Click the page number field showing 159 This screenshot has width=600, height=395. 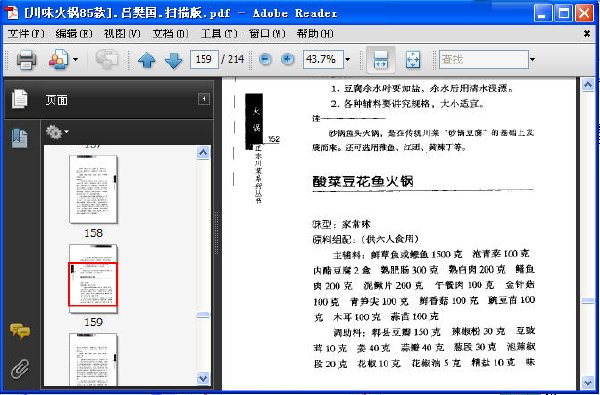204,59
